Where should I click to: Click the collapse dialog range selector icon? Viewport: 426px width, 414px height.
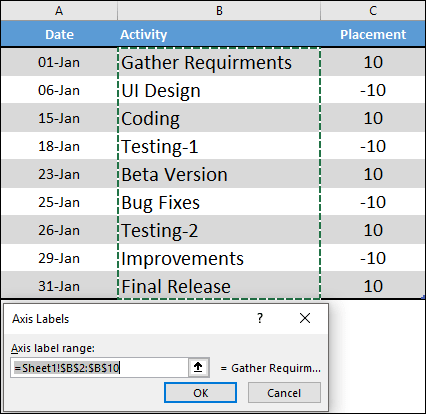[x=198, y=368]
